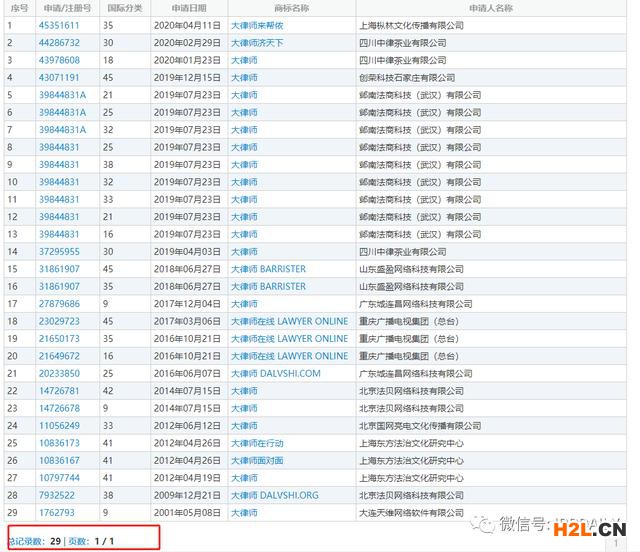Select the date 2009年12月21日
Image resolution: width=640 pixels, height=552 pixels.
pyautogui.click(x=187, y=495)
